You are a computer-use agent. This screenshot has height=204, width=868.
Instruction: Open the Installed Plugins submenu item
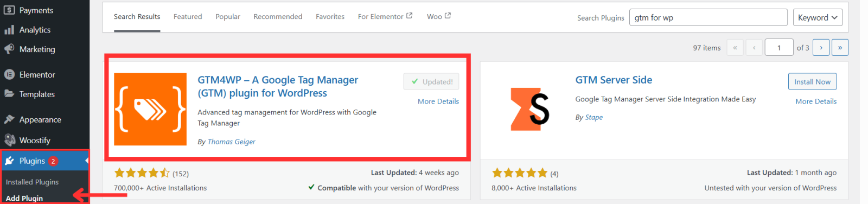(x=32, y=182)
